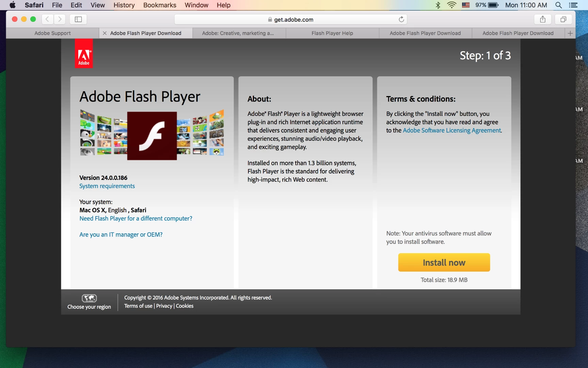Click the 97% battery percentage text
Viewport: 588px width, 368px height.
[481, 5]
